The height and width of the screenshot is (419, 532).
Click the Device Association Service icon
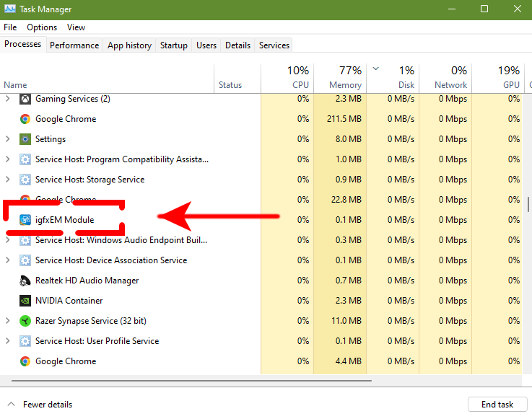(25, 260)
